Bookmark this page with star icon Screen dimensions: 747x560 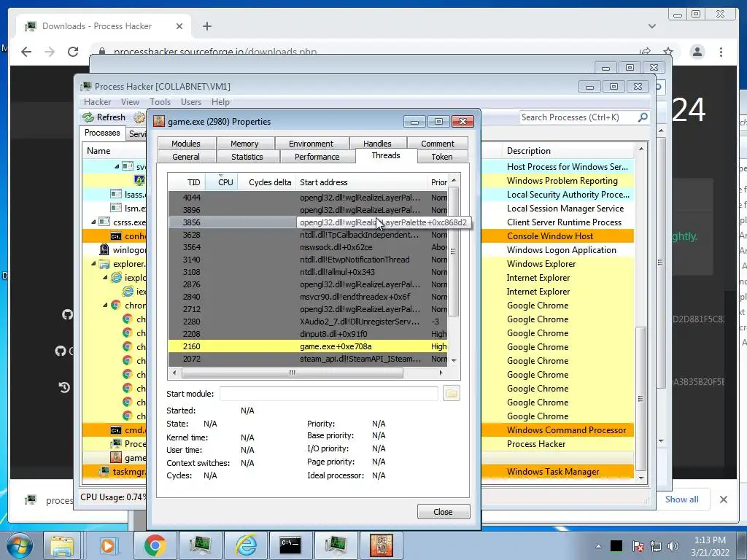tap(668, 52)
